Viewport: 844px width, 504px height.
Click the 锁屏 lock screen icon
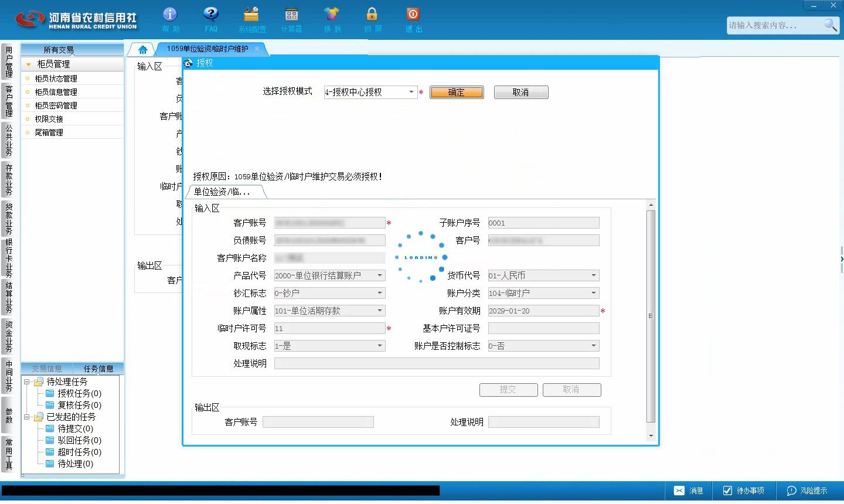pos(372,19)
